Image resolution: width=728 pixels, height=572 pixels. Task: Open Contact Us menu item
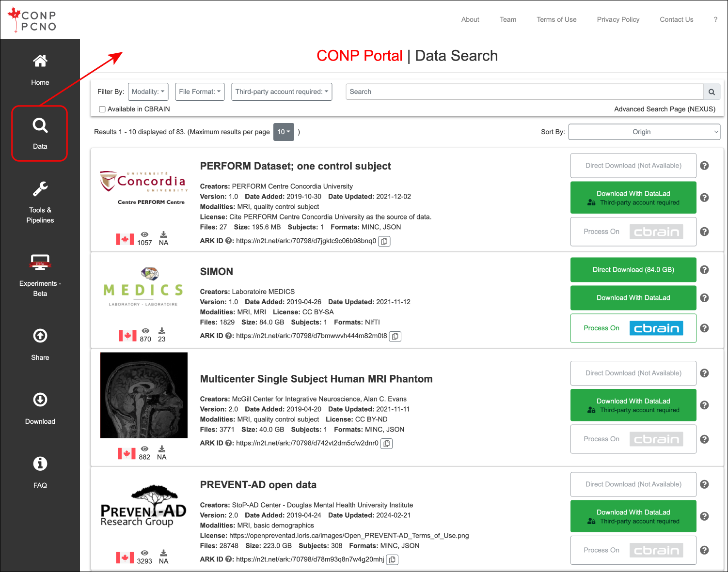point(676,19)
